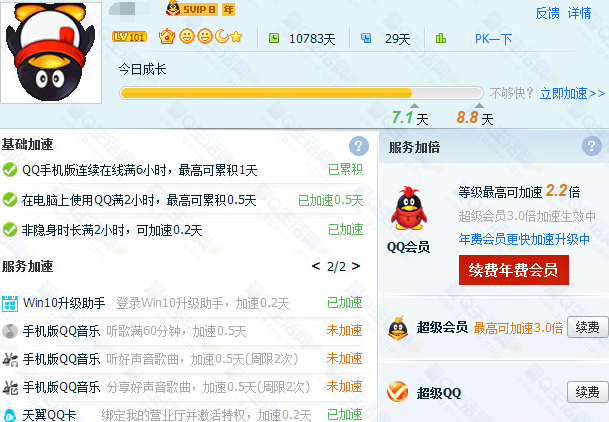
Task: Click the crown level icon
Action: [x=167, y=37]
